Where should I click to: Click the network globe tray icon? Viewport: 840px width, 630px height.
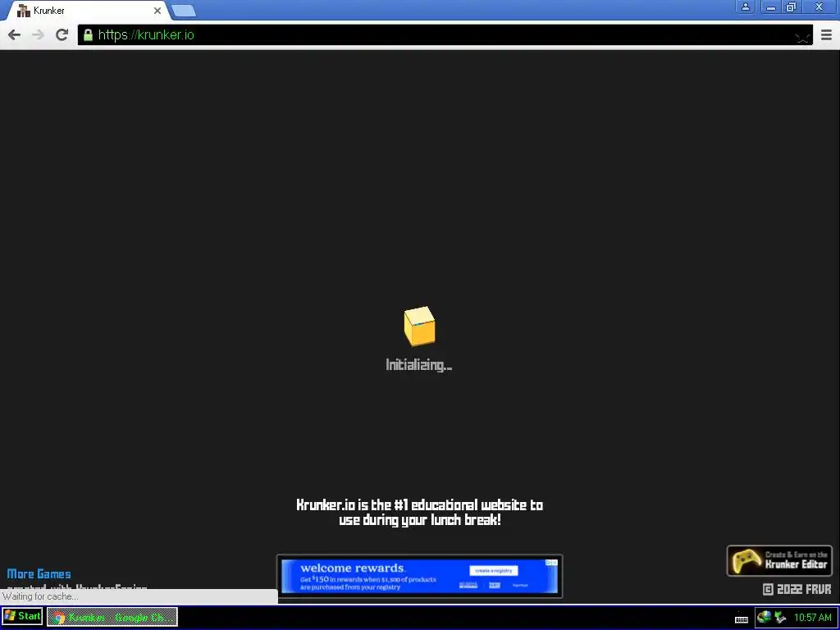click(765, 617)
